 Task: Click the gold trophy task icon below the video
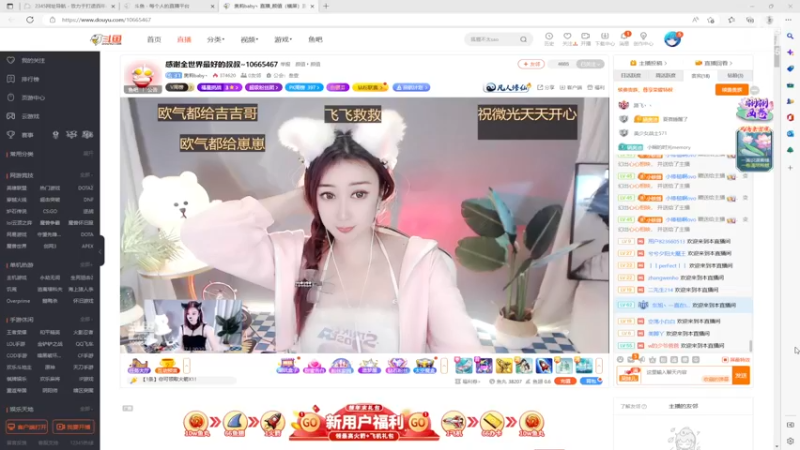(x=167, y=365)
